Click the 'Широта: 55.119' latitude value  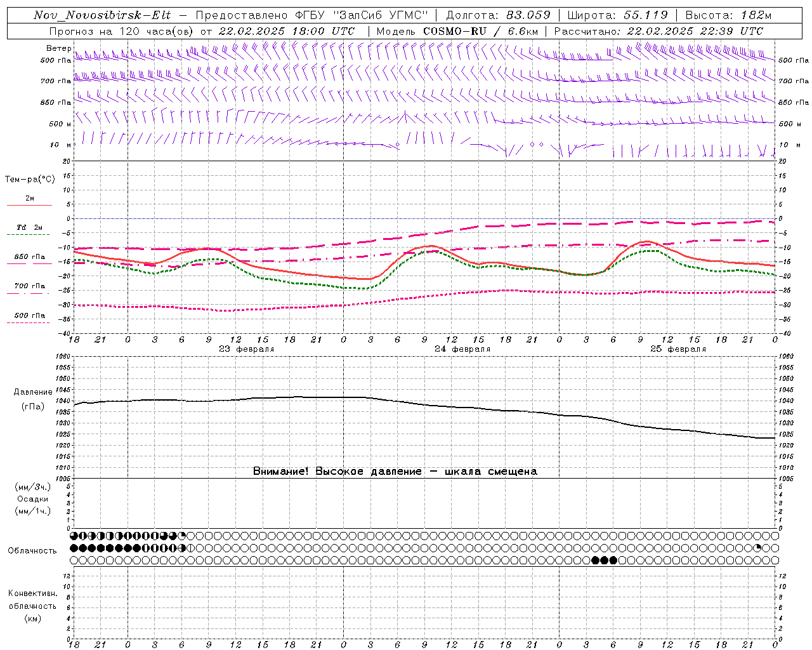[x=617, y=15]
